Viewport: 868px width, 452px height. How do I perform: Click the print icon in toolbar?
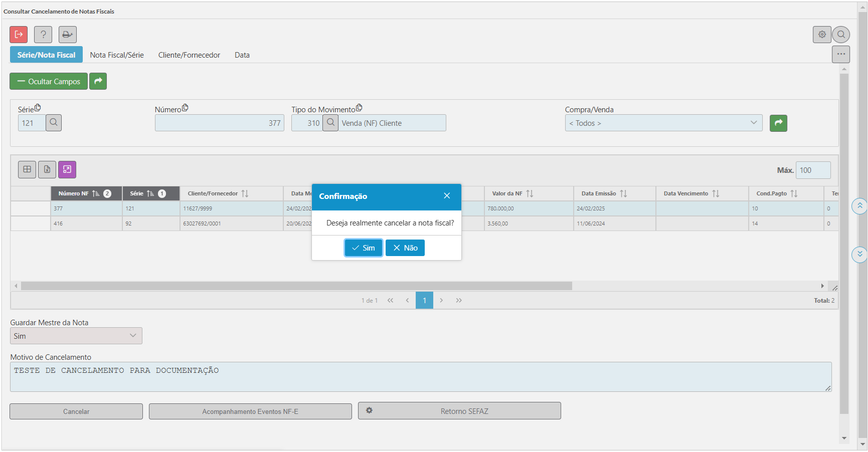[x=67, y=35]
